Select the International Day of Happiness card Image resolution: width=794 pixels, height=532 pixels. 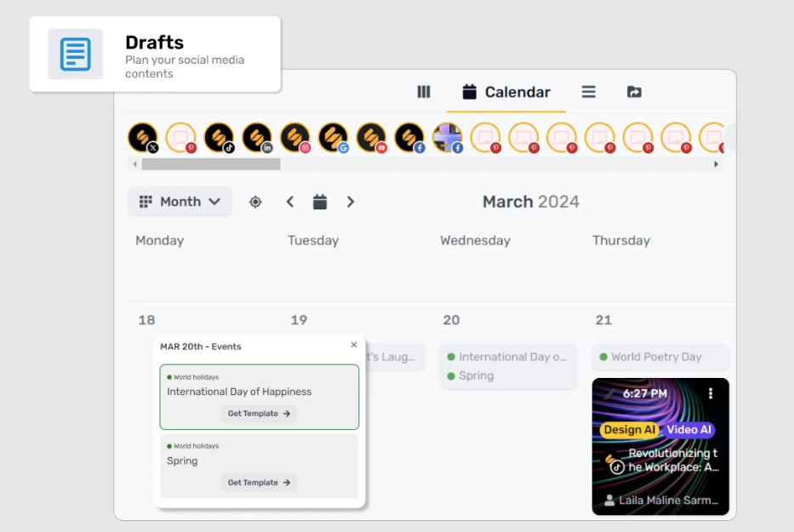click(x=260, y=397)
